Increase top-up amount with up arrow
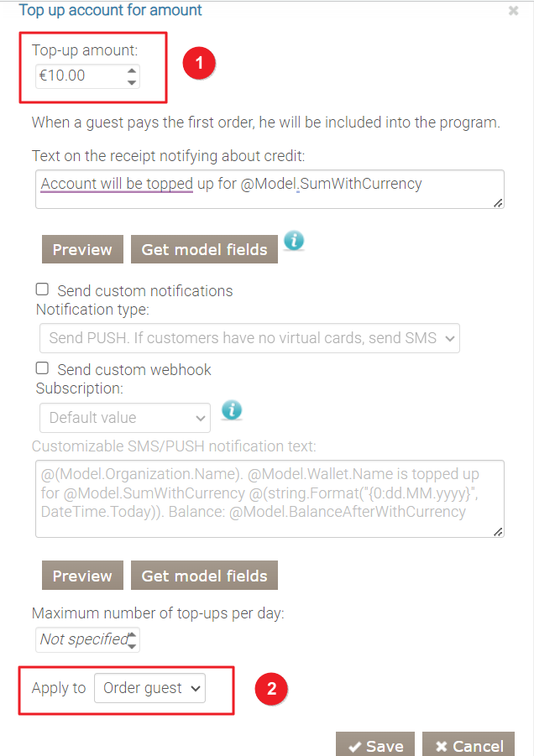The width and height of the screenshot is (534, 756). pyautogui.click(x=132, y=71)
